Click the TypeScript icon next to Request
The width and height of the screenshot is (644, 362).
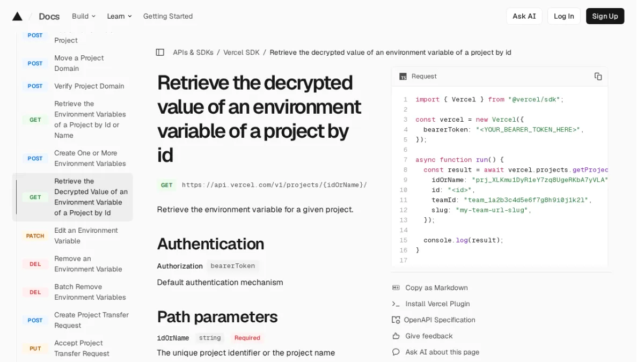click(403, 77)
